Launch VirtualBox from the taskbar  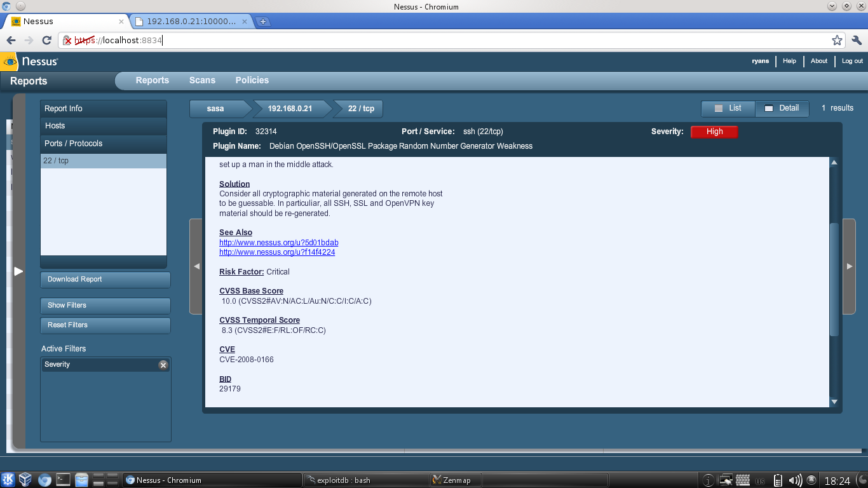point(26,480)
